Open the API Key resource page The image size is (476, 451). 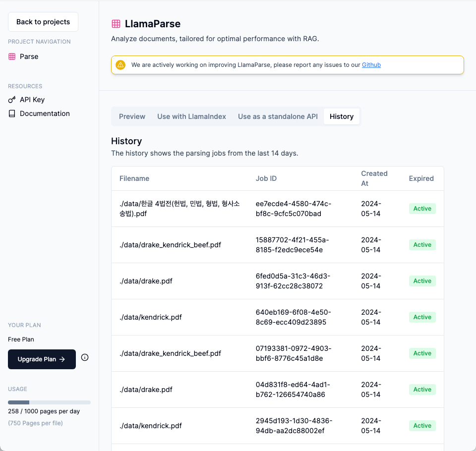tap(26, 100)
